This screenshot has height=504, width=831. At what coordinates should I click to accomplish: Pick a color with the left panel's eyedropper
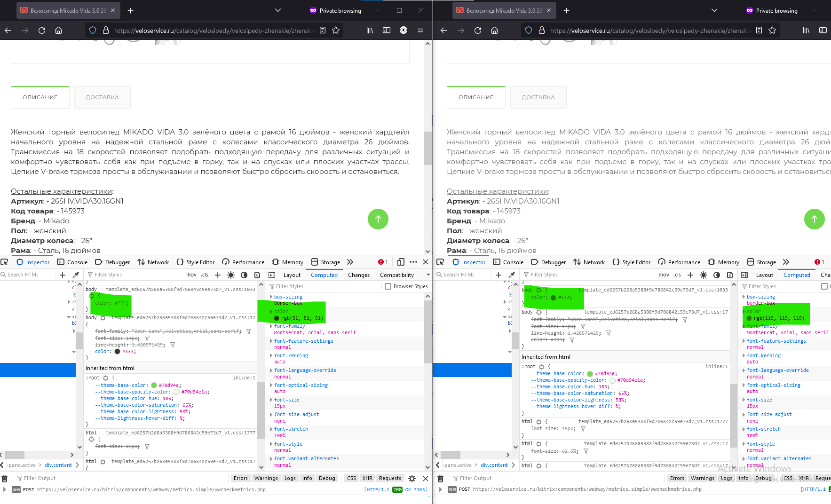[x=76, y=275]
